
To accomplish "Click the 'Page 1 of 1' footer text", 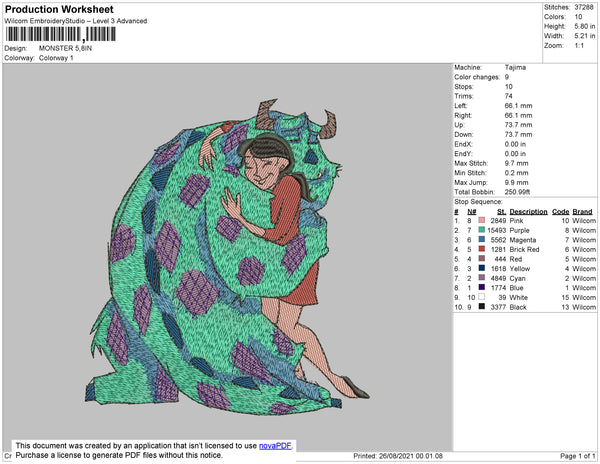I will 578,456.
